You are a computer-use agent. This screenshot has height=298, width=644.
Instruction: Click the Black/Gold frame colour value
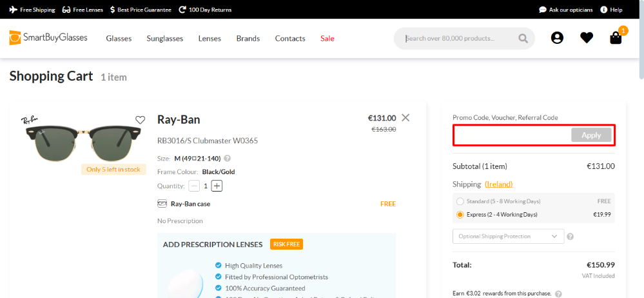219,172
